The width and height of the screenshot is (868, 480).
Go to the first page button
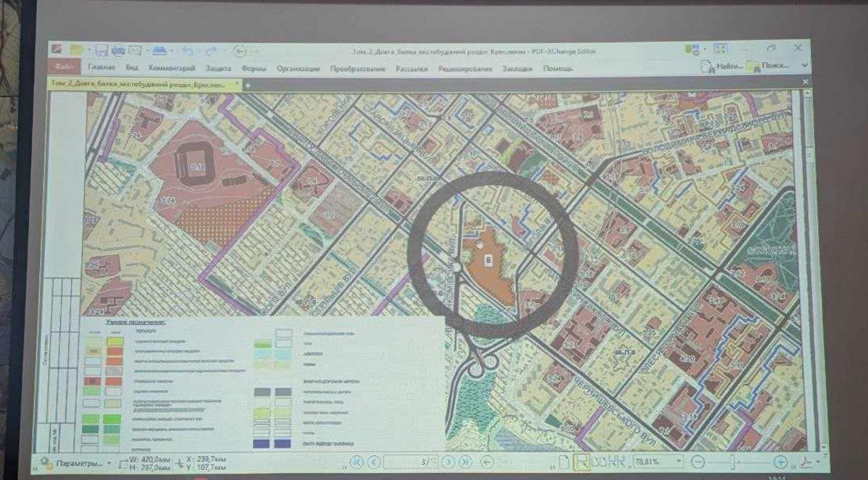coord(357,462)
